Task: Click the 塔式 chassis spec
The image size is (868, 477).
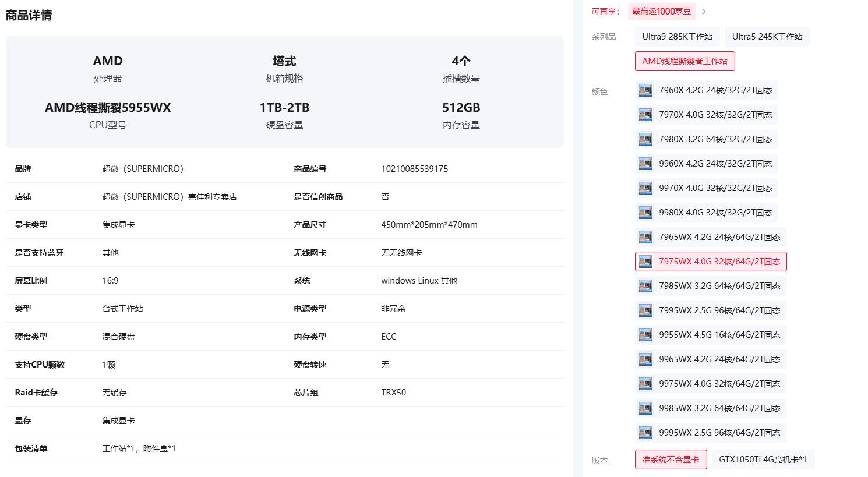Action: click(284, 61)
